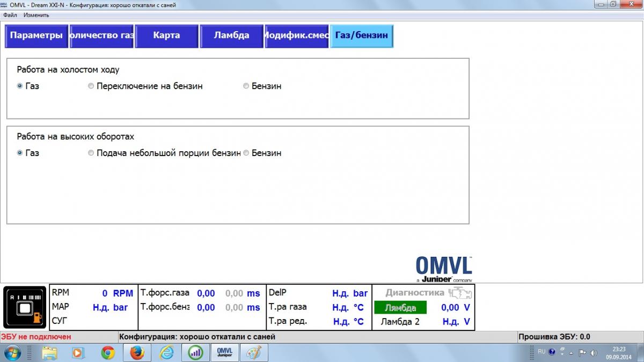The width and height of the screenshot is (644, 362).
Task: Open Firefox from the taskbar
Action: [x=137, y=352]
